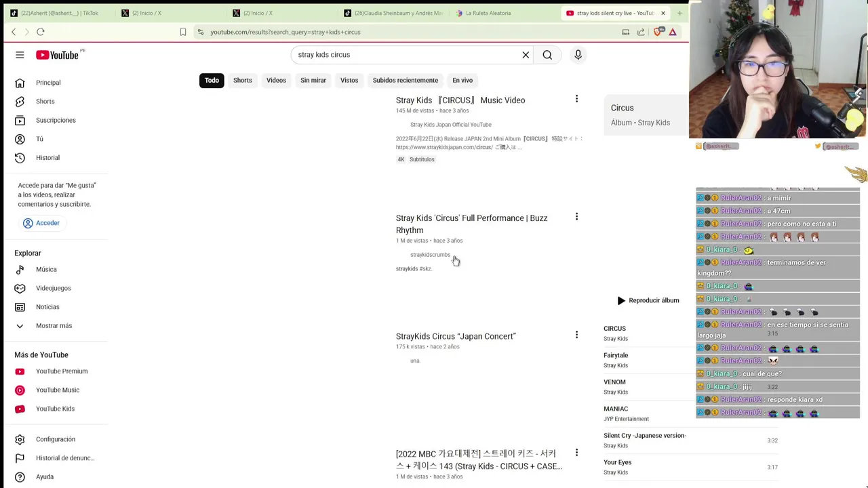Click the Subtítulos badge on music video
This screenshot has width=868, height=488.
[x=422, y=159]
